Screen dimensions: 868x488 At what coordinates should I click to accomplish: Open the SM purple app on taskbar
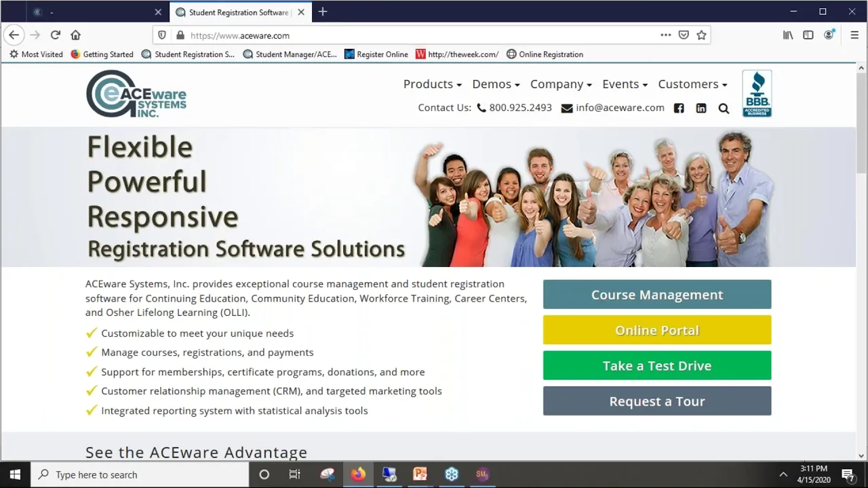point(482,474)
